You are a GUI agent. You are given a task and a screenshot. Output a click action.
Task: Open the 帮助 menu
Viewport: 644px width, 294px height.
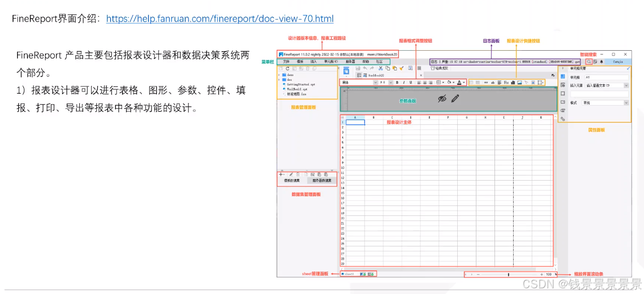tap(366, 62)
